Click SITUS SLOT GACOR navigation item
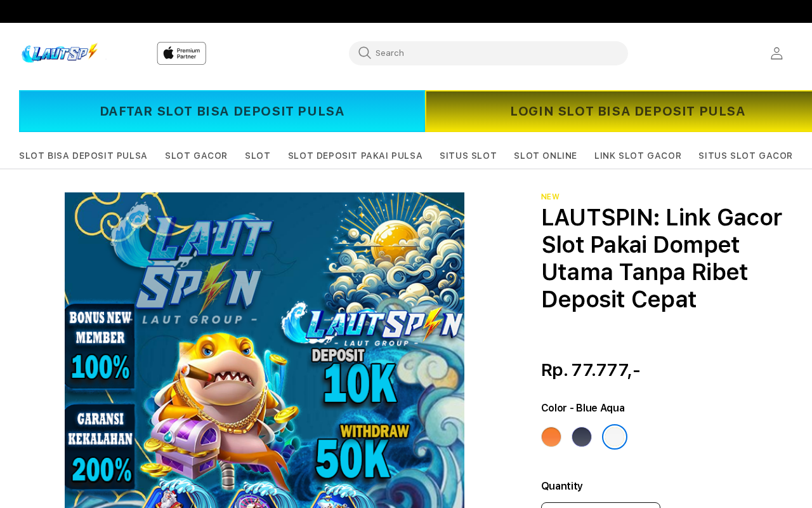This screenshot has width=812, height=508. point(745,156)
